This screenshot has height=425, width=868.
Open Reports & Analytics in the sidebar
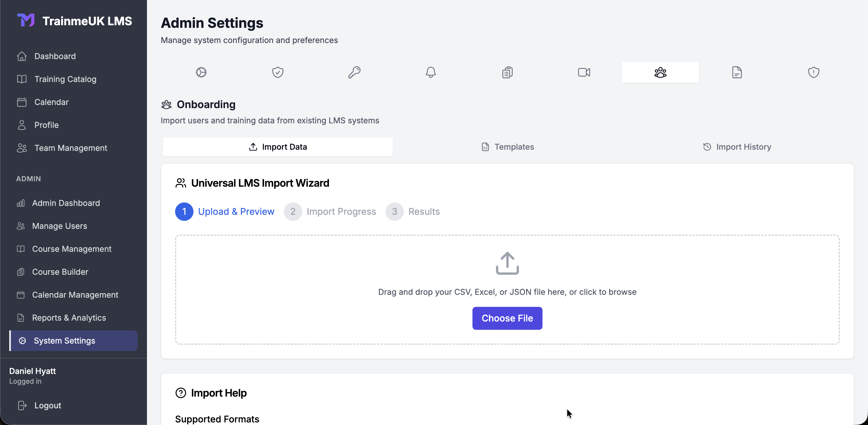69,317
